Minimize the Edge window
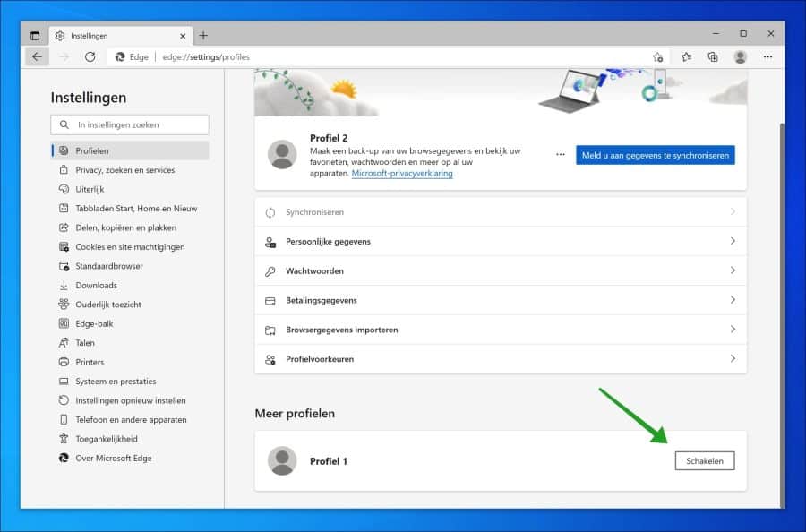 (x=716, y=33)
